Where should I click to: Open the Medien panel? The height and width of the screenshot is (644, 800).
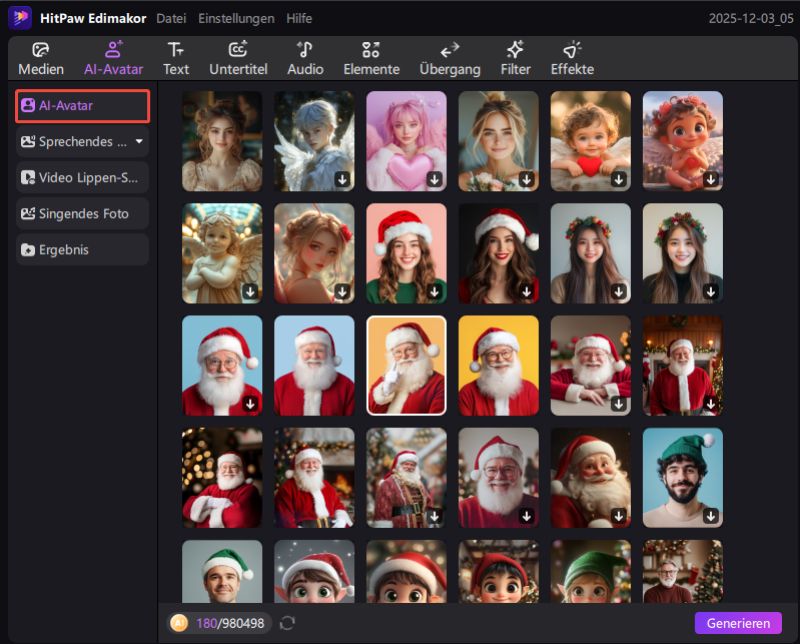41,57
